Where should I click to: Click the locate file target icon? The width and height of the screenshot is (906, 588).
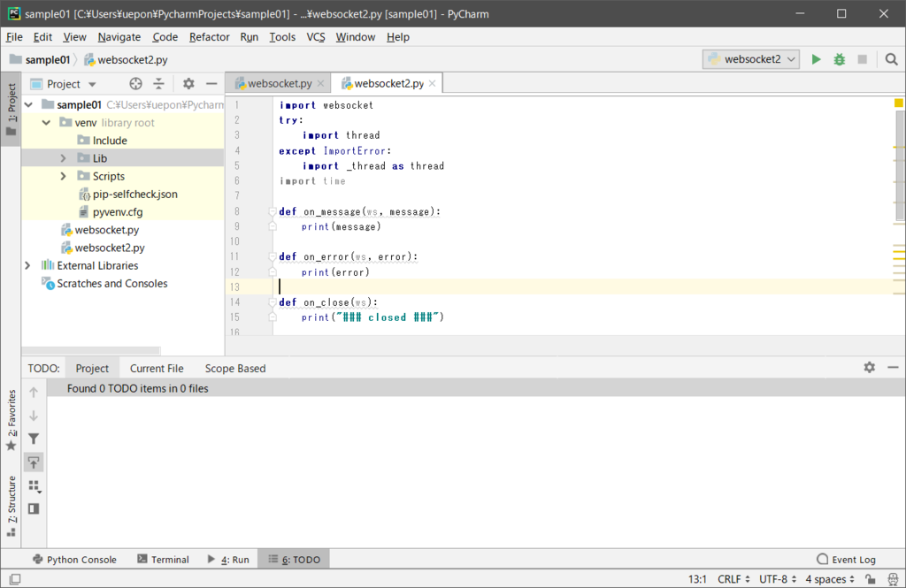(x=135, y=84)
